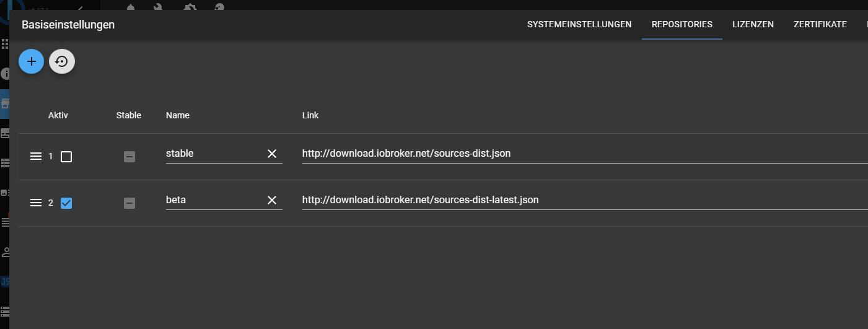Viewport: 868px width, 329px height.
Task: Click the wrench icon in the top toolbar
Action: tap(158, 7)
